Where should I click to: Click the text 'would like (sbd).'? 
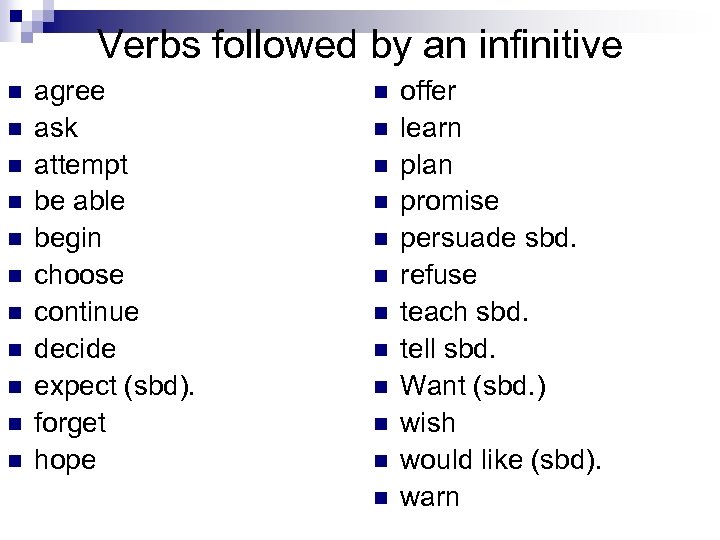point(502,460)
